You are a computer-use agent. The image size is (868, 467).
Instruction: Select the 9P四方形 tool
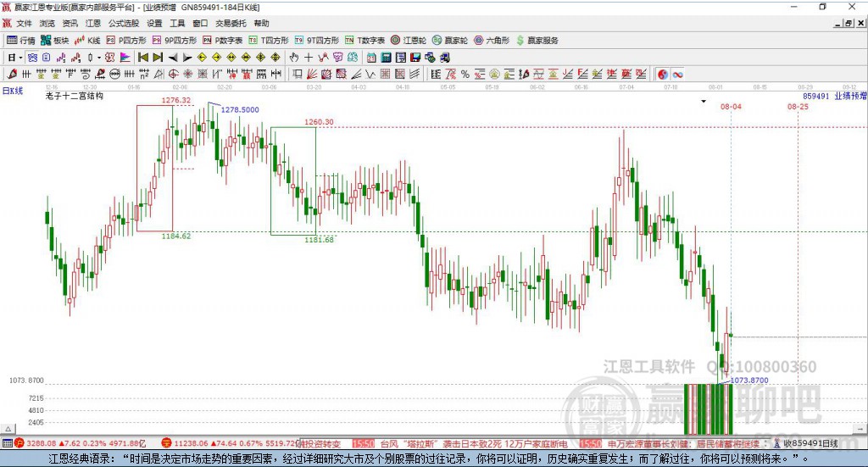click(175, 41)
